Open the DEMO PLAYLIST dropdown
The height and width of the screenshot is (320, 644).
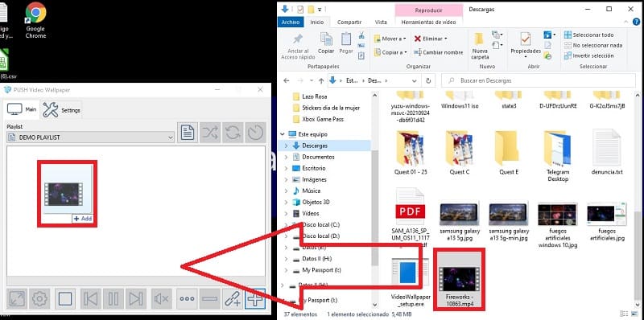[91, 137]
